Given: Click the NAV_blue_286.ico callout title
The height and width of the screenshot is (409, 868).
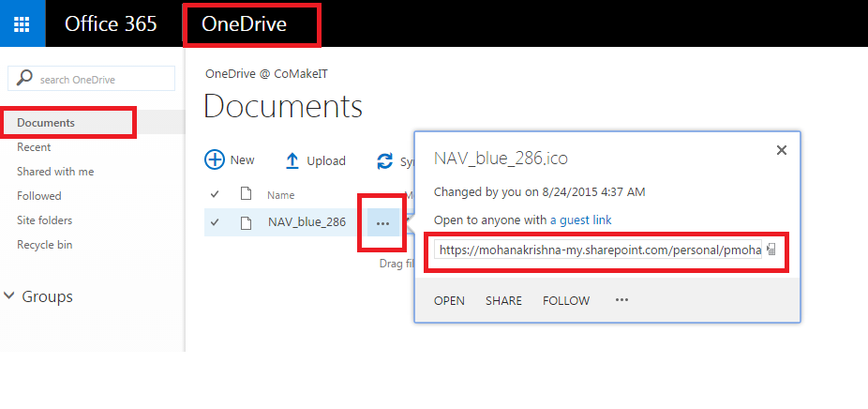Looking at the screenshot, I should (x=501, y=159).
